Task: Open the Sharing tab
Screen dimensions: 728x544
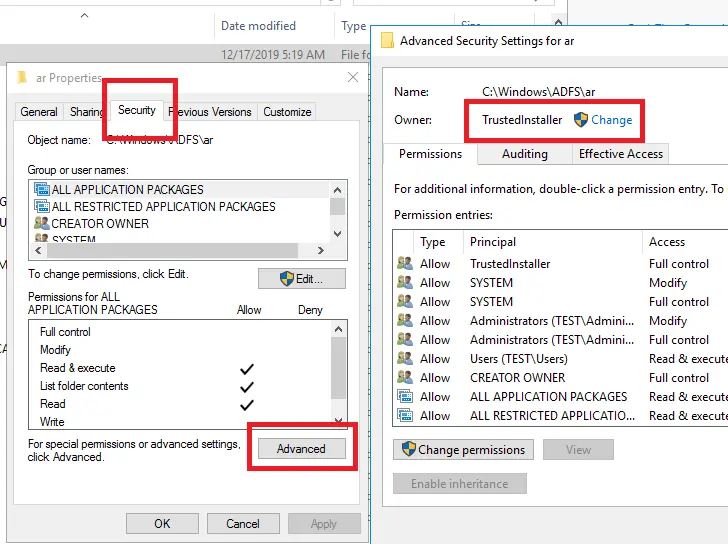Action: (87, 112)
